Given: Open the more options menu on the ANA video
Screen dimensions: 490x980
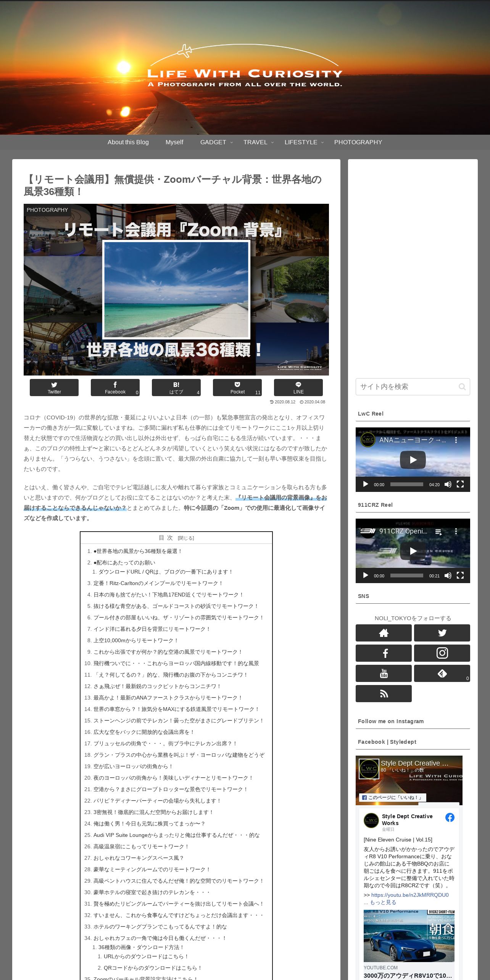Looking at the screenshot, I should point(456,440).
